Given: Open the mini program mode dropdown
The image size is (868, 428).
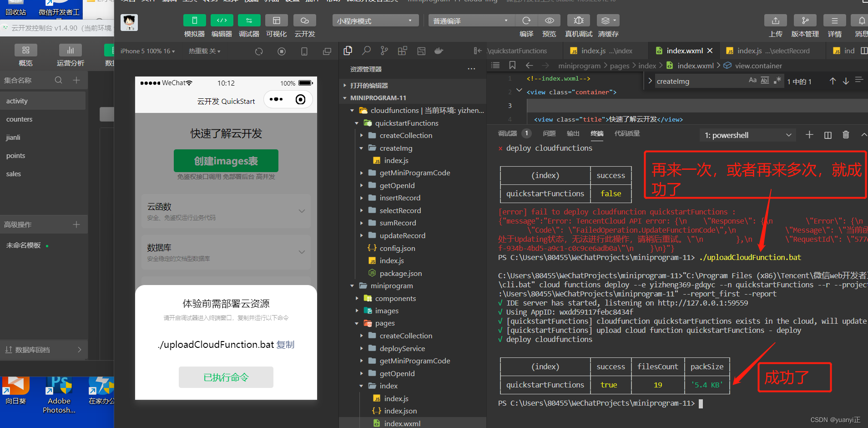Looking at the screenshot, I should (375, 21).
